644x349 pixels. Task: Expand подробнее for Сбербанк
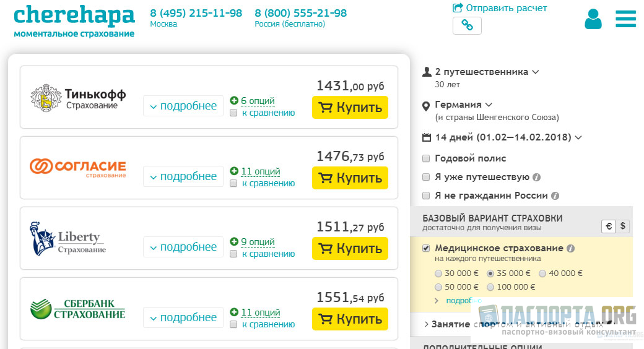tap(183, 318)
